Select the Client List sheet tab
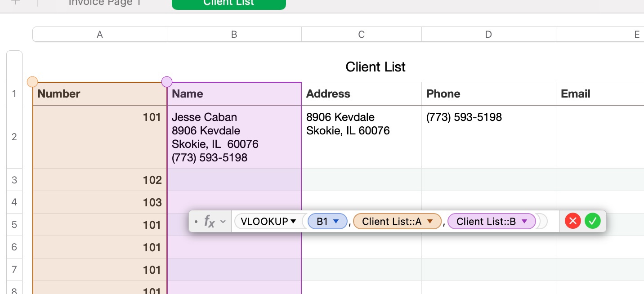 tap(228, 3)
